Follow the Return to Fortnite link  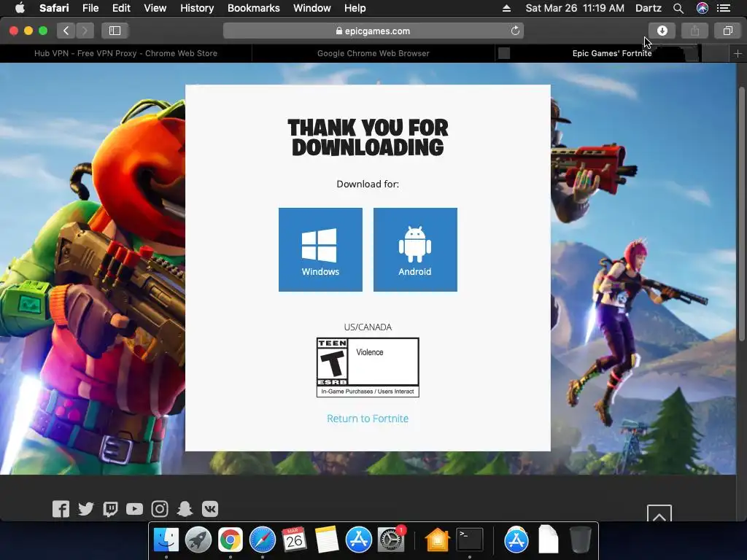tap(368, 419)
